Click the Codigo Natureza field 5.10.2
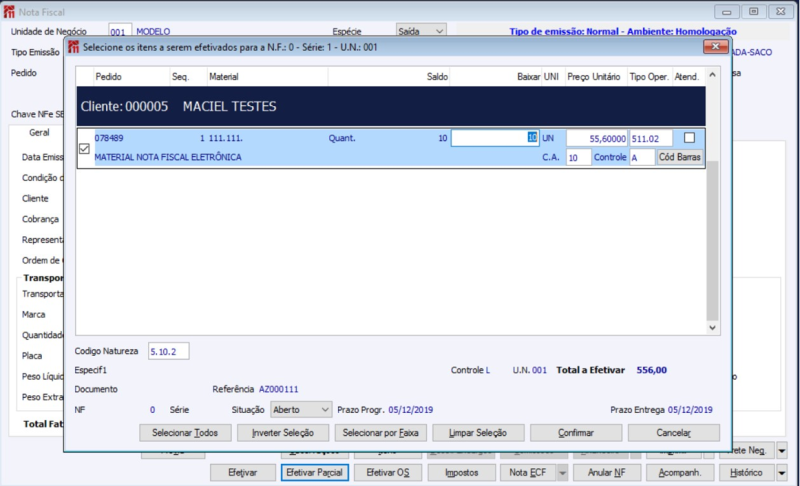This screenshot has width=800, height=486. (168, 351)
